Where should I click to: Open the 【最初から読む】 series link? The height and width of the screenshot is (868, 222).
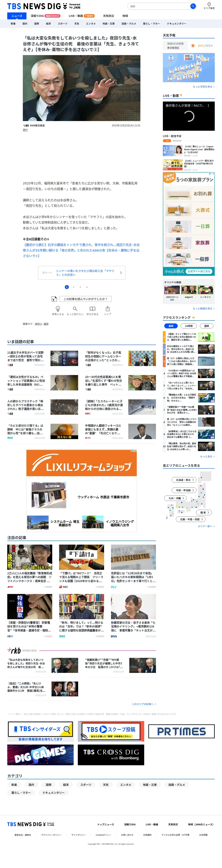(81, 250)
